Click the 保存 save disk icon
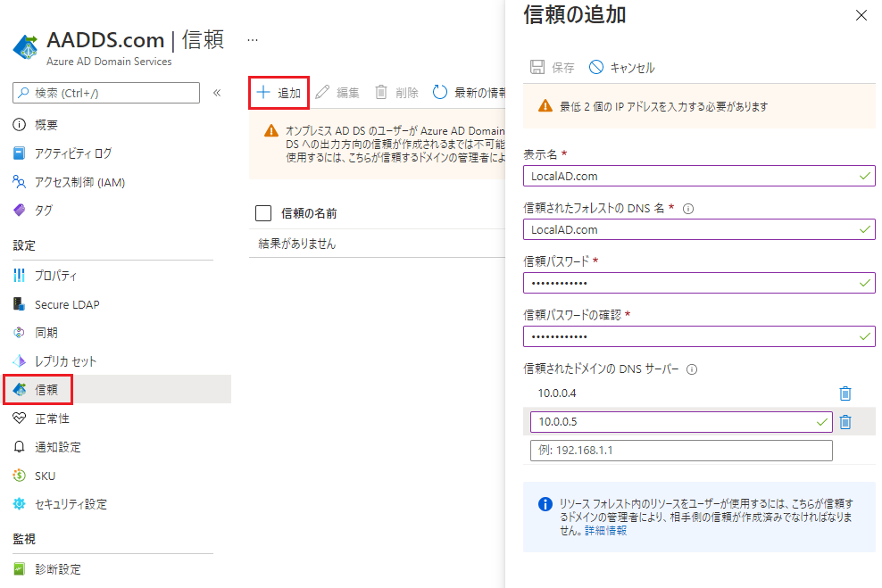Viewport: 882px width, 588px height. click(x=537, y=68)
